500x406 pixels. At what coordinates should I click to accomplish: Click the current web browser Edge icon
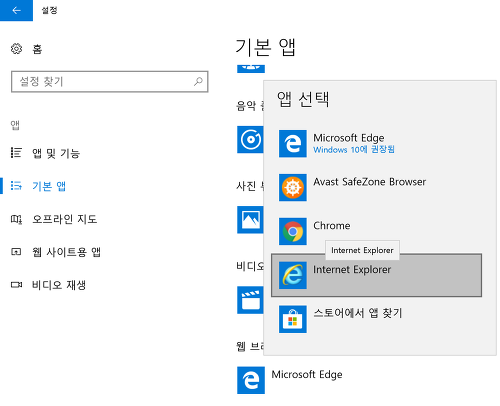(x=251, y=380)
